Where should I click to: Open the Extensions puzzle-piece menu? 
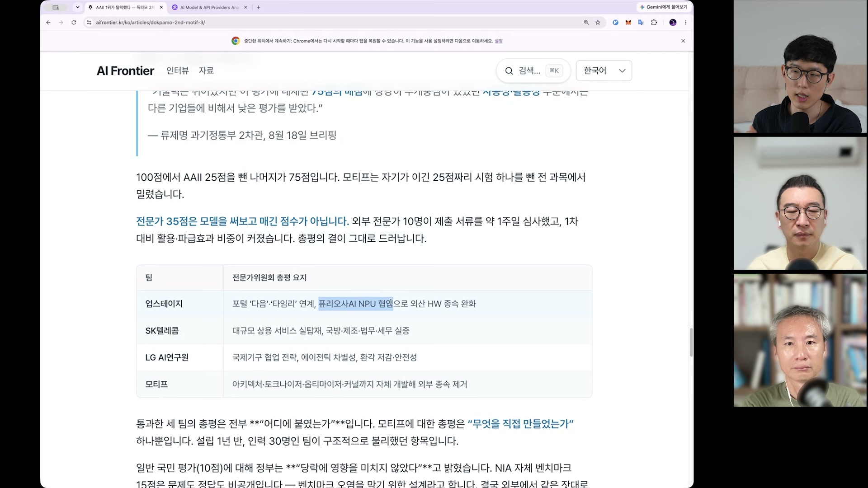coord(654,23)
